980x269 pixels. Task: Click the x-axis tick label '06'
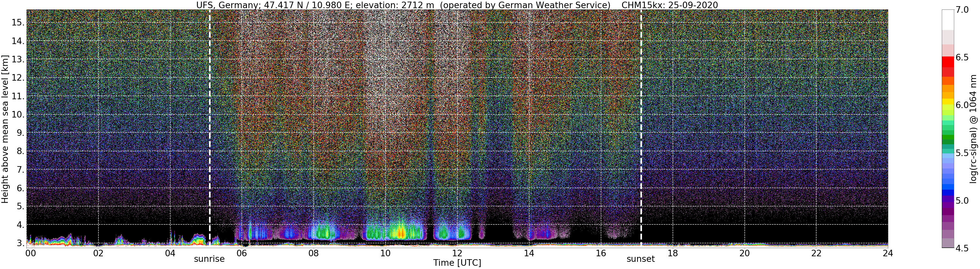[x=242, y=253]
